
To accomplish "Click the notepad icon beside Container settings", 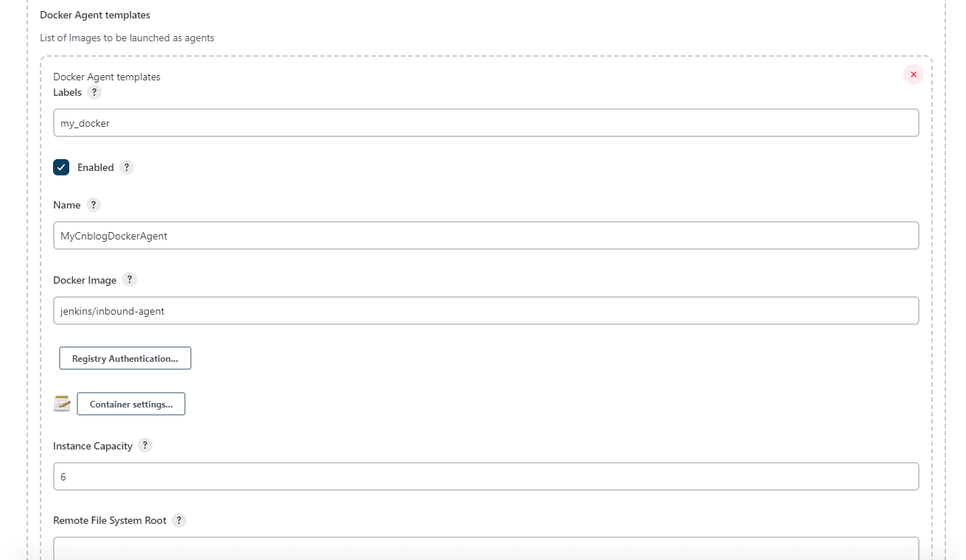I will (x=62, y=404).
